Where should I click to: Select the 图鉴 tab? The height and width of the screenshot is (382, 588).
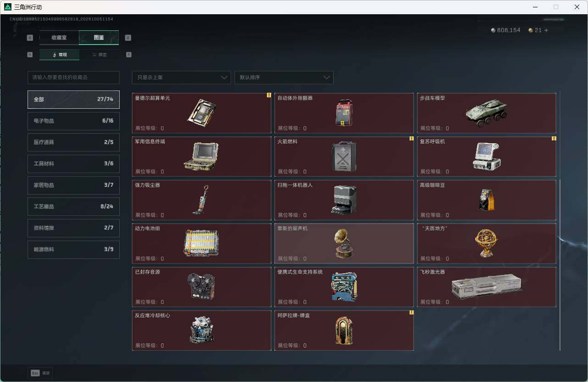(99, 38)
